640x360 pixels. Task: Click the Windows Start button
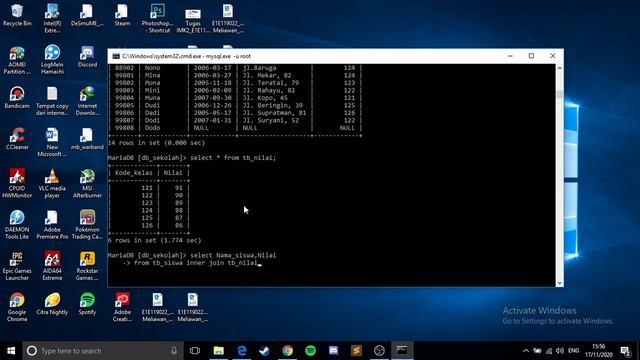point(11,351)
